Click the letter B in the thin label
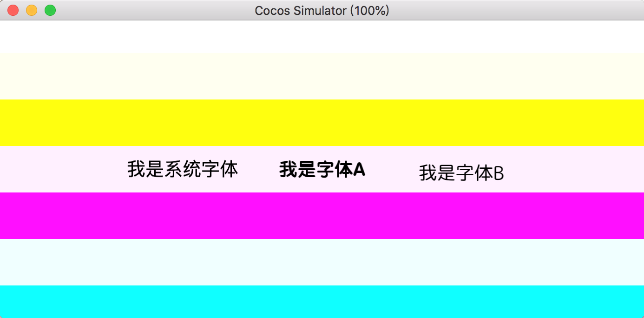 click(x=499, y=173)
